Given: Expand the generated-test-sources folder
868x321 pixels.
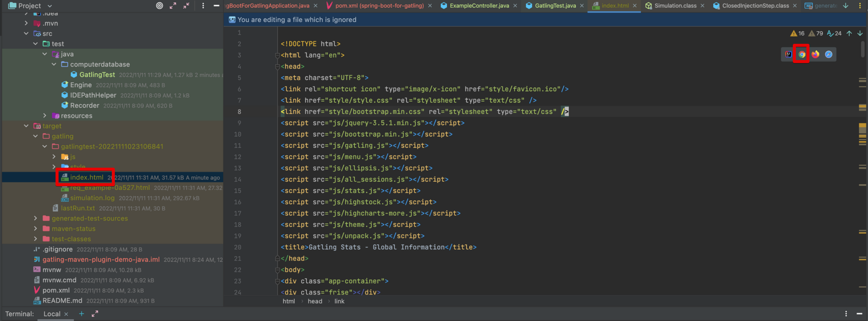Looking at the screenshot, I should pos(36,218).
